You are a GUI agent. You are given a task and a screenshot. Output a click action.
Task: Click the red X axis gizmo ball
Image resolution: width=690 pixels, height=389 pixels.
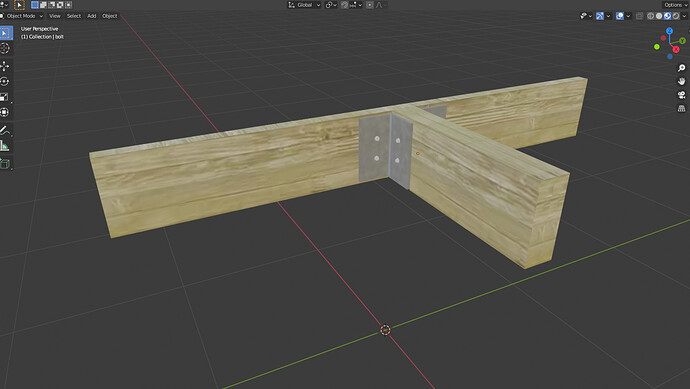point(676,49)
